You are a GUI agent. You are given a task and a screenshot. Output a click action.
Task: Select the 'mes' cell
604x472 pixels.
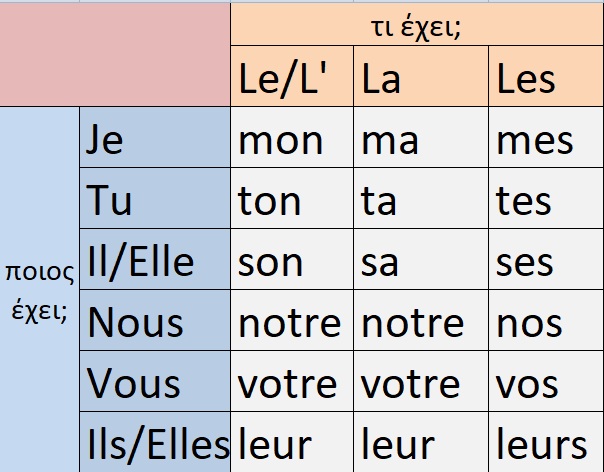(546, 137)
